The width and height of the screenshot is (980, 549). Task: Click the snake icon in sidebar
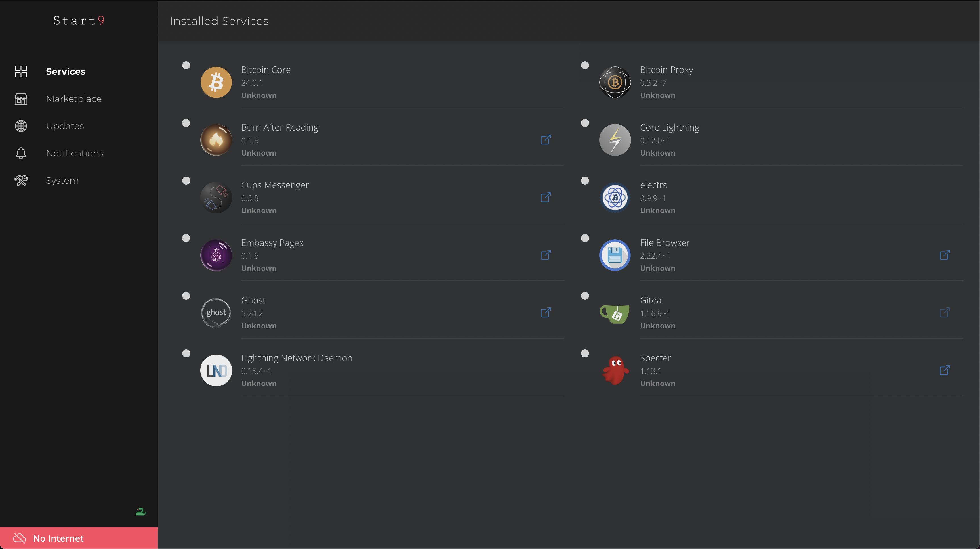pos(141,511)
